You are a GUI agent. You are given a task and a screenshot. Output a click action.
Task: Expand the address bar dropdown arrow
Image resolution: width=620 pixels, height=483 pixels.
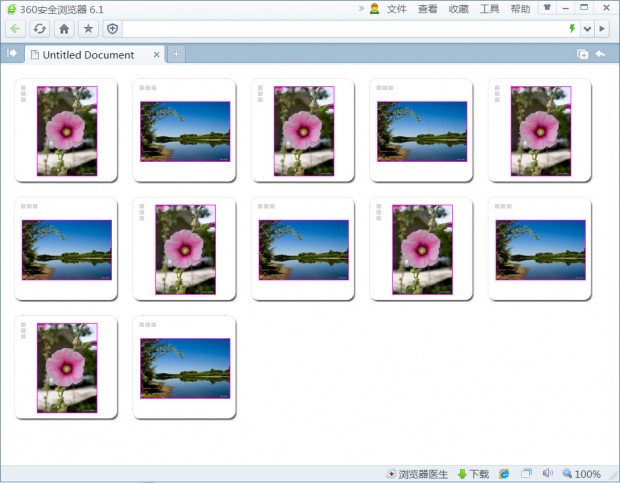[x=587, y=29]
